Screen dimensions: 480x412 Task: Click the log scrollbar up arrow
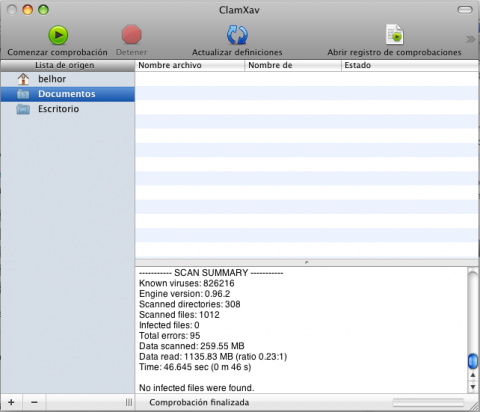coord(473,376)
